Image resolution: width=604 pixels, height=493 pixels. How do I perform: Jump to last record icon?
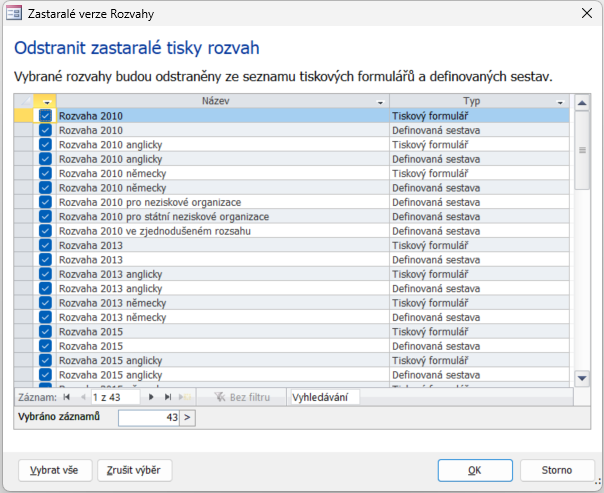pyautogui.click(x=168, y=397)
